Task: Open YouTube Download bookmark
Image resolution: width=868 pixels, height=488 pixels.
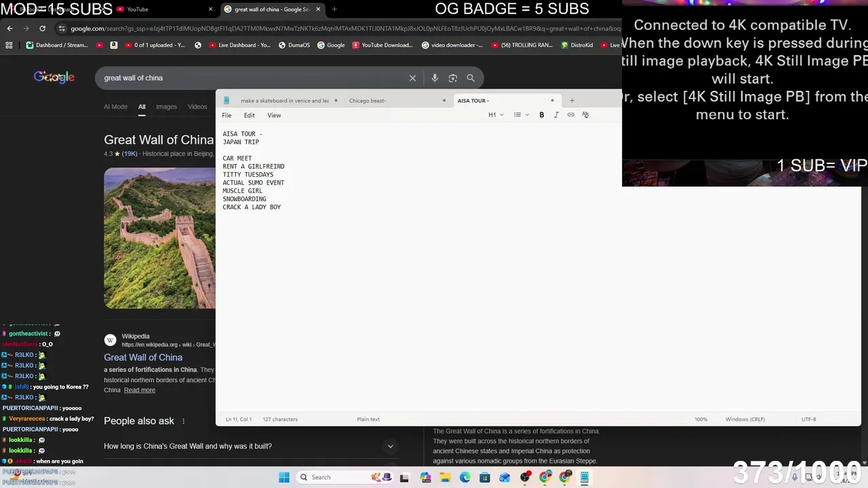Action: [x=382, y=45]
